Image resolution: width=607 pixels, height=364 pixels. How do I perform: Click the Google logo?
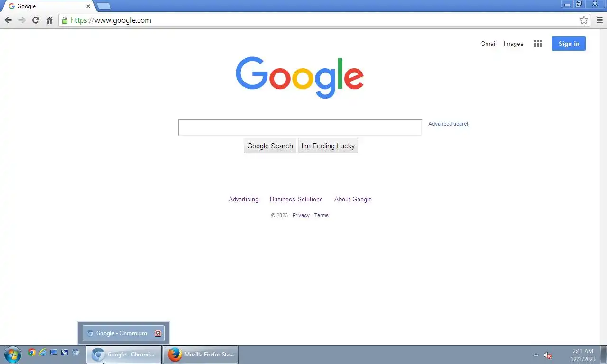coord(300,77)
